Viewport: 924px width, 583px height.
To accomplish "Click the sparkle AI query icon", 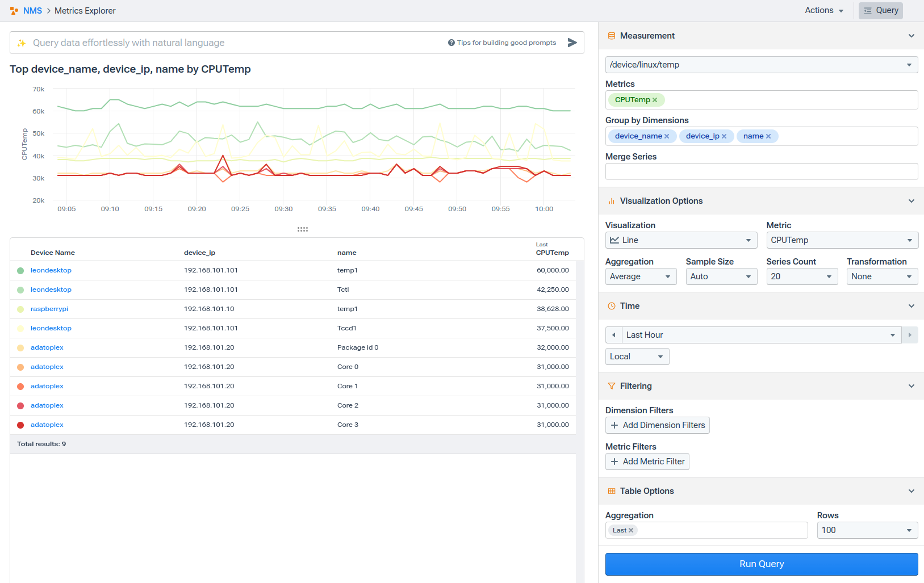I will (22, 43).
